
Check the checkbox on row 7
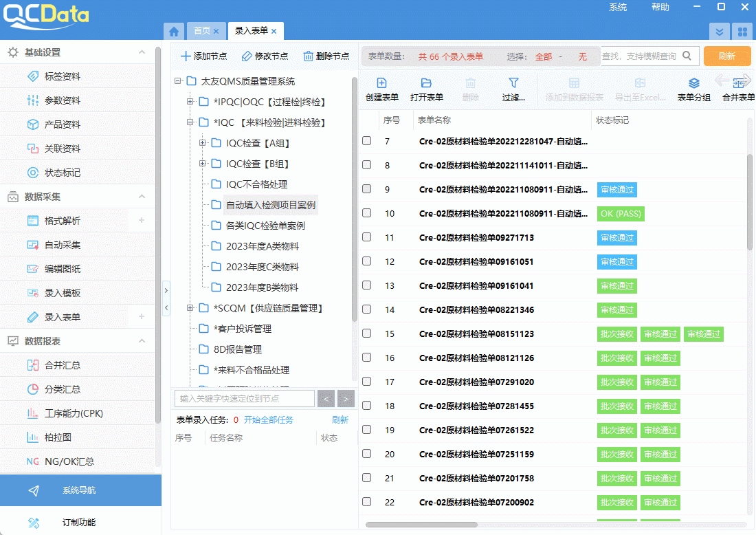coord(366,141)
